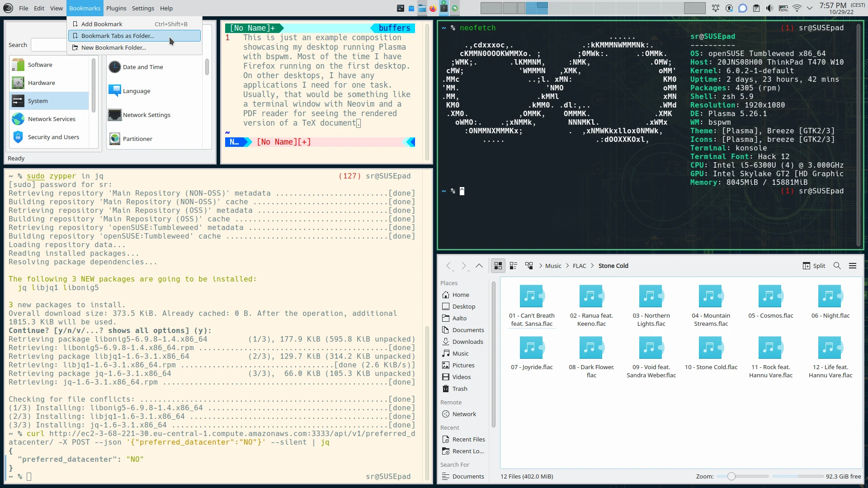
Task: Open volume control in system tray
Action: (x=769, y=8)
